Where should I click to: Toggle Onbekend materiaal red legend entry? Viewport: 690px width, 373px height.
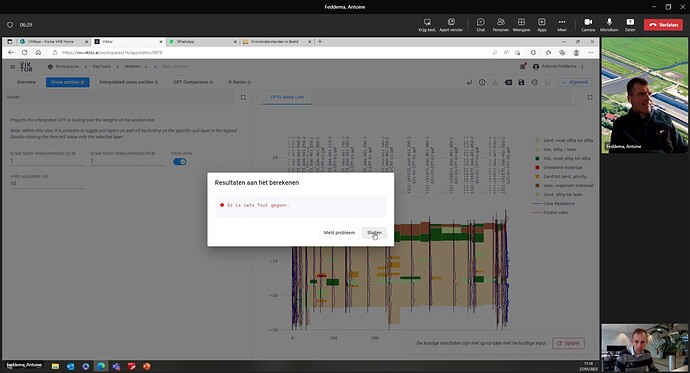[559, 167]
